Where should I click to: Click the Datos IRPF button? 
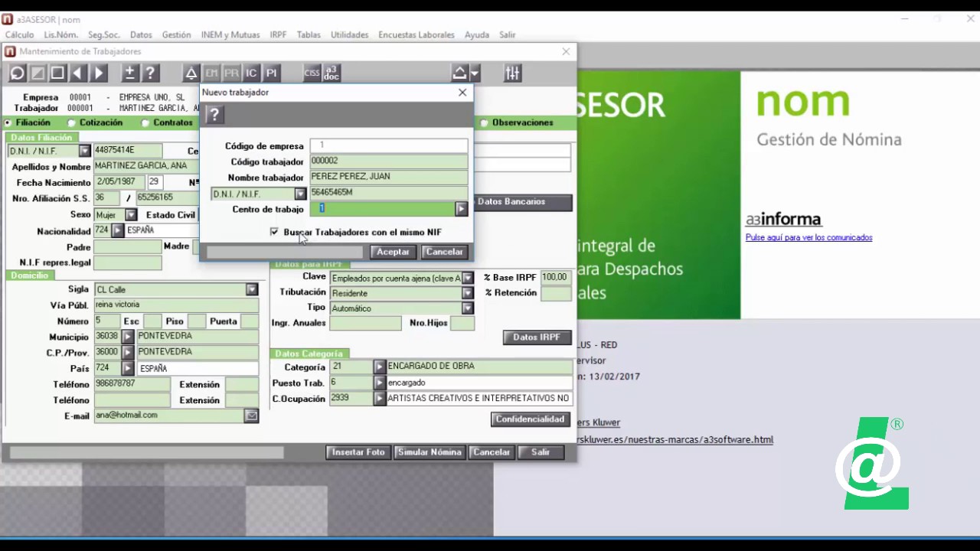537,337
